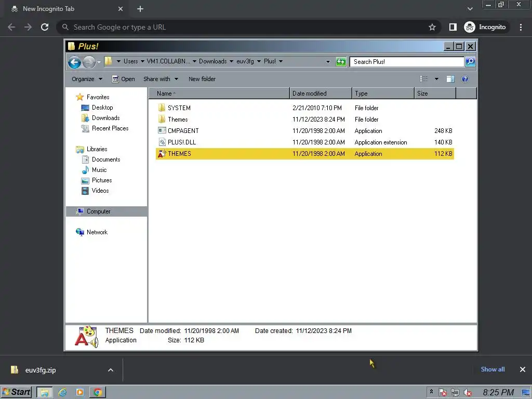Click the Incognito profile button
The height and width of the screenshot is (399, 532).
[486, 27]
